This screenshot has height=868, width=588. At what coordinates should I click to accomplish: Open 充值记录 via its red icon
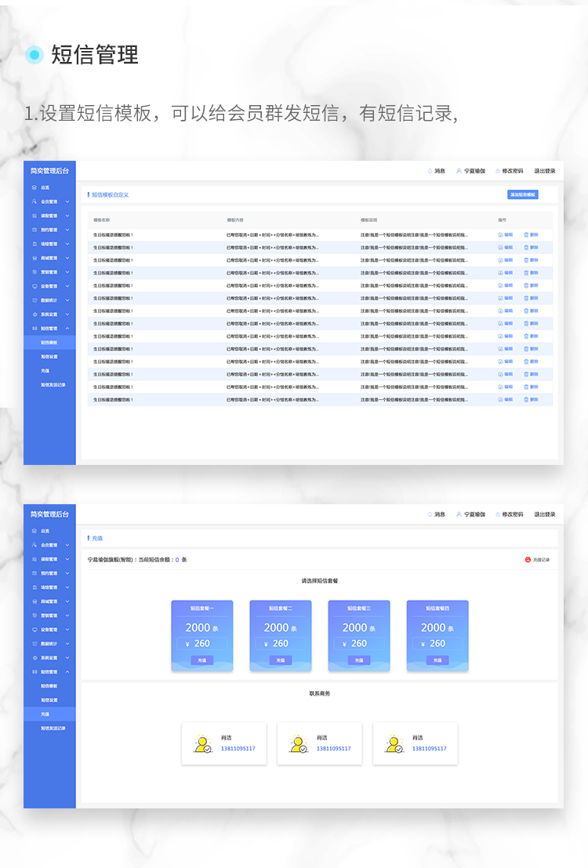(528, 560)
